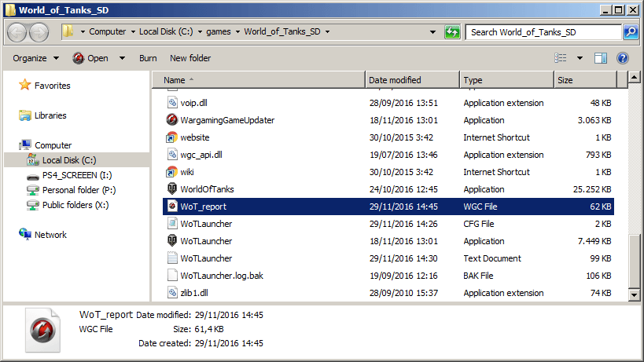
Task: Click the WargamingGameUpdater application icon
Action: (172, 120)
